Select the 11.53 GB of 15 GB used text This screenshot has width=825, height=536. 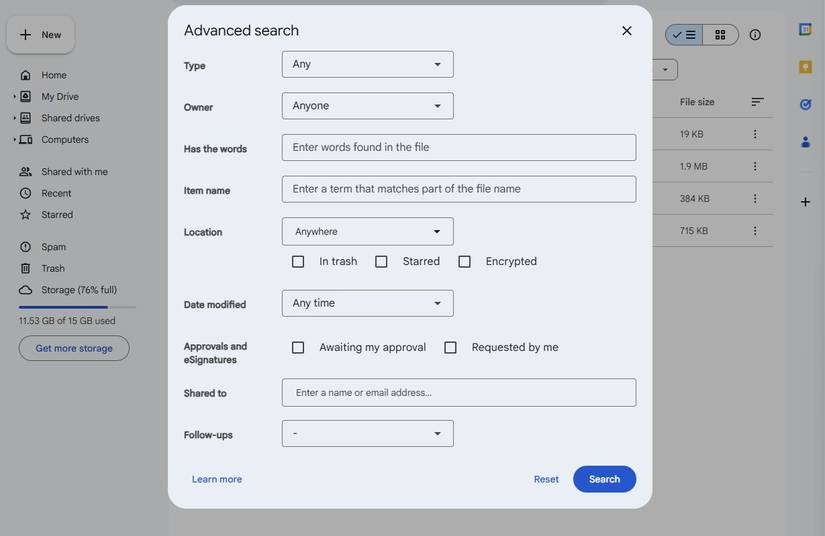point(67,321)
